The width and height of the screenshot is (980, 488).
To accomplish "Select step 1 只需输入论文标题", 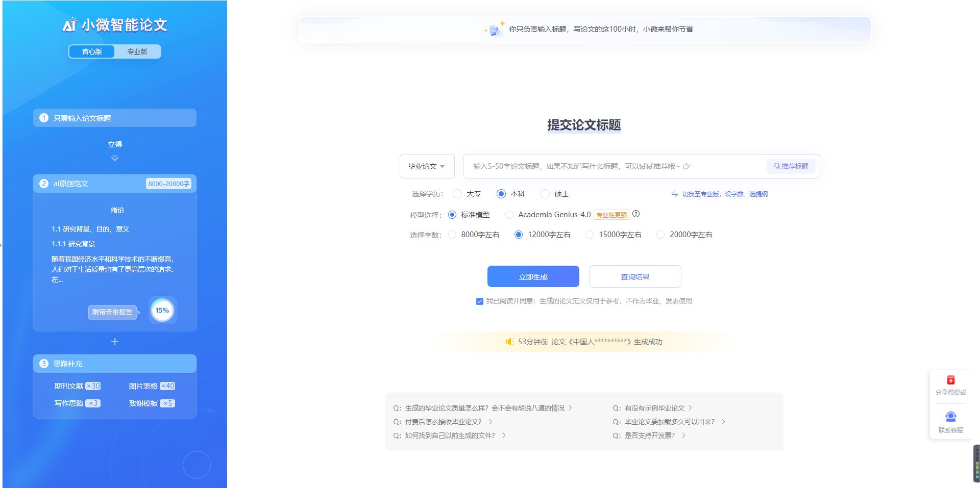I will click(x=115, y=118).
